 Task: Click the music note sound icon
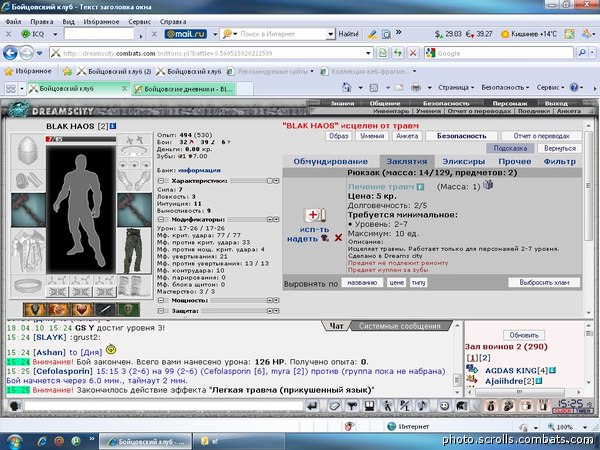pyautogui.click(x=423, y=406)
